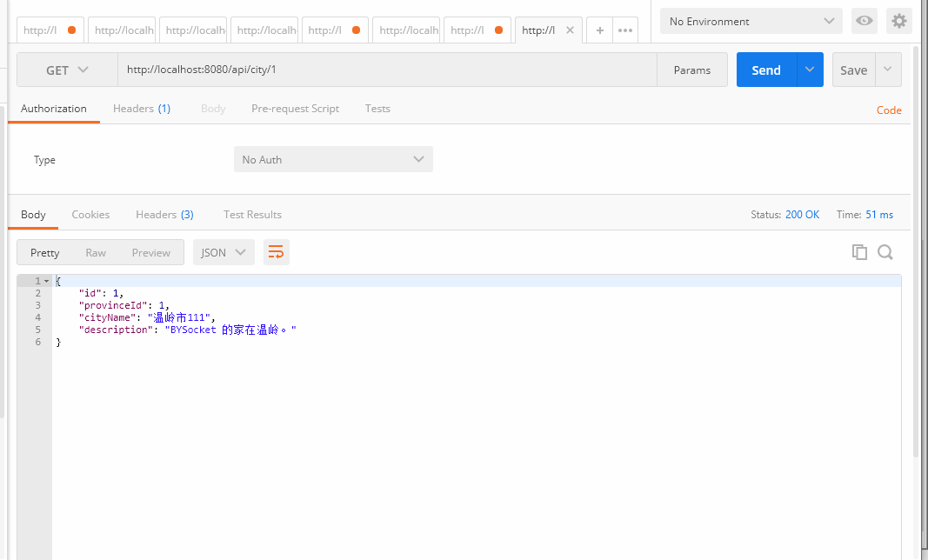This screenshot has height=560, width=928.
Task: Click the "provinceId": 1 line
Action: click(124, 305)
